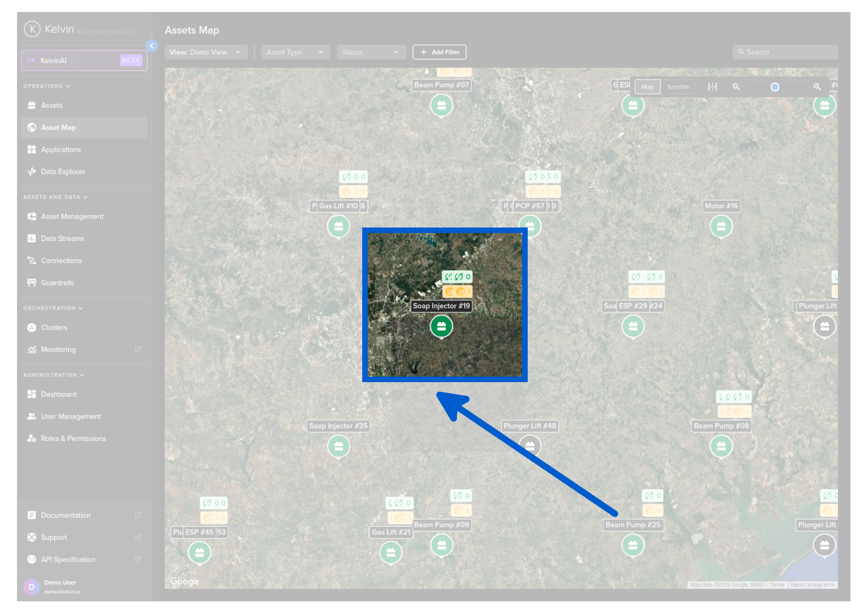Click the Beam Pump #25 map marker

(632, 545)
